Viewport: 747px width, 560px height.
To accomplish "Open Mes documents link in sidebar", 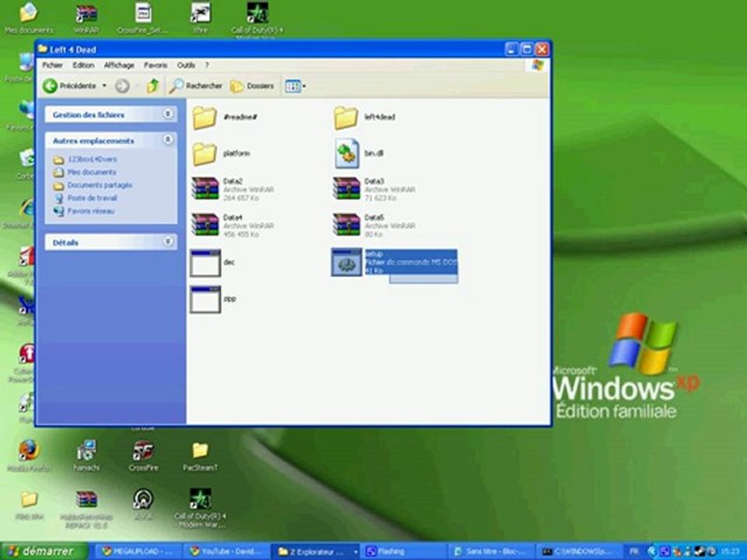I will 92,173.
